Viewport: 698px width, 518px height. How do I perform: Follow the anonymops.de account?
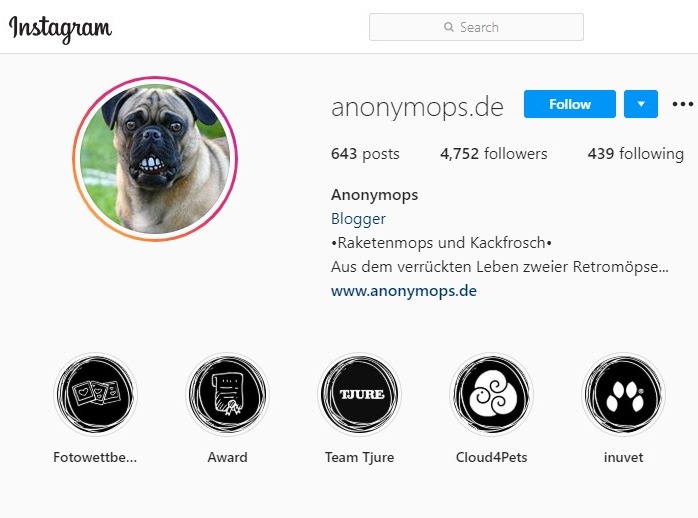pos(570,104)
